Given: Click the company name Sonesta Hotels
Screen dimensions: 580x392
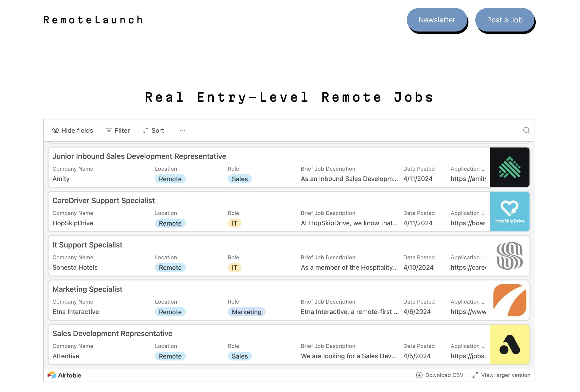Looking at the screenshot, I should pos(75,268).
